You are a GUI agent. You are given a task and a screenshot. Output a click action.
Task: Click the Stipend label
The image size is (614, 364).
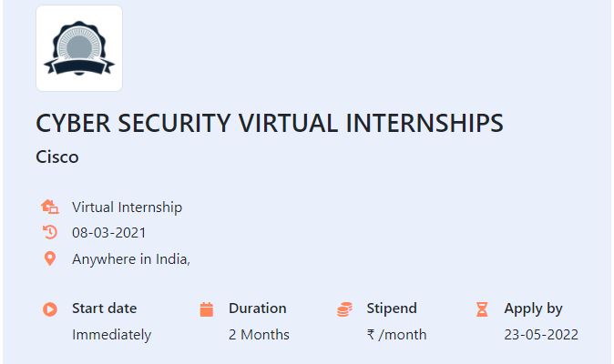pyautogui.click(x=392, y=308)
